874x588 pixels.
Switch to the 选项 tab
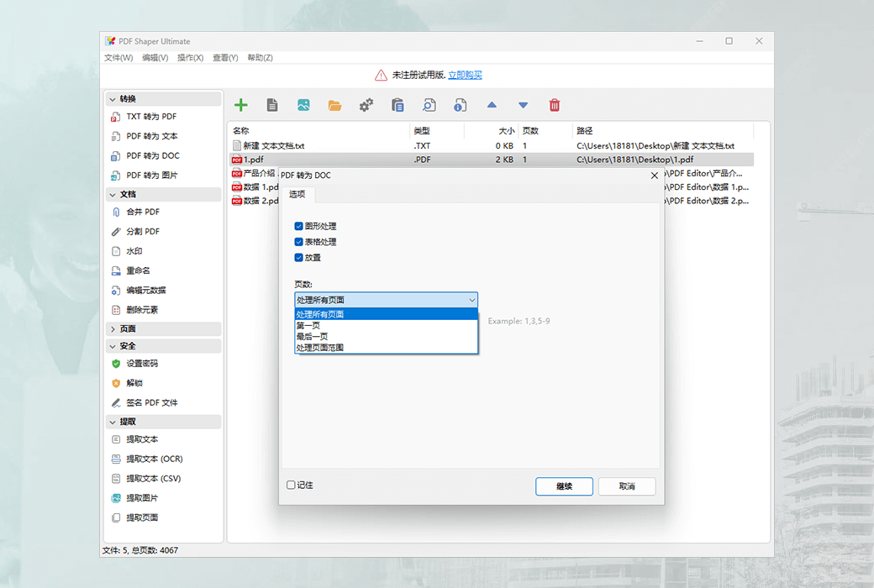(x=297, y=194)
